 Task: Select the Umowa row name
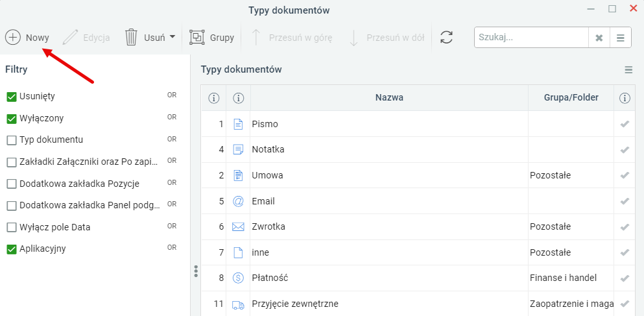point(267,175)
